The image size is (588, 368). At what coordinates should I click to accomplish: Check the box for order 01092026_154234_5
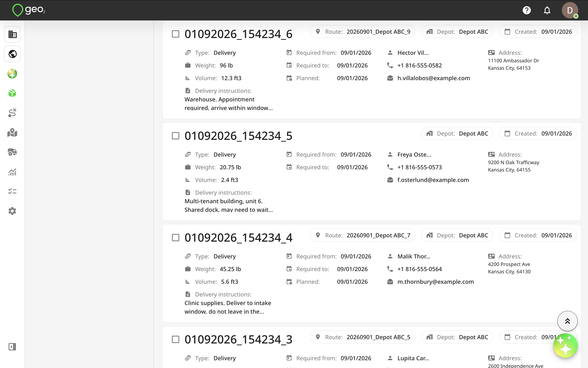[175, 136]
